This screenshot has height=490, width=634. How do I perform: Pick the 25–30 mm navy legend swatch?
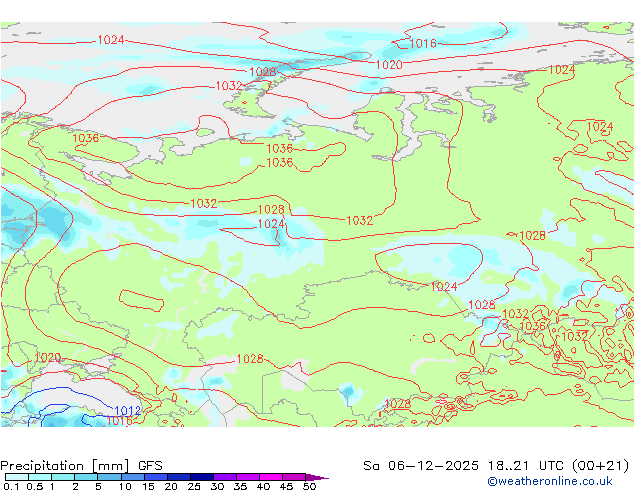pyautogui.click(x=202, y=477)
